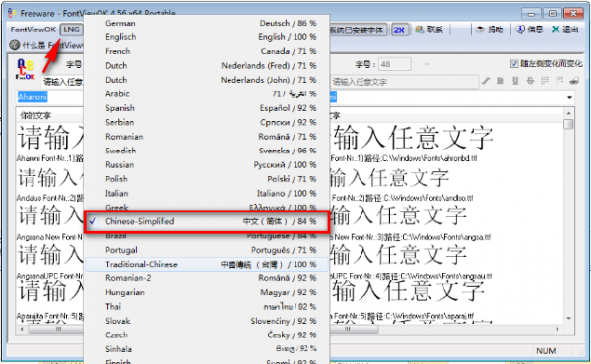Image resolution: width=591 pixels, height=364 pixels.
Task: Click the printer icon
Action: click(574, 81)
